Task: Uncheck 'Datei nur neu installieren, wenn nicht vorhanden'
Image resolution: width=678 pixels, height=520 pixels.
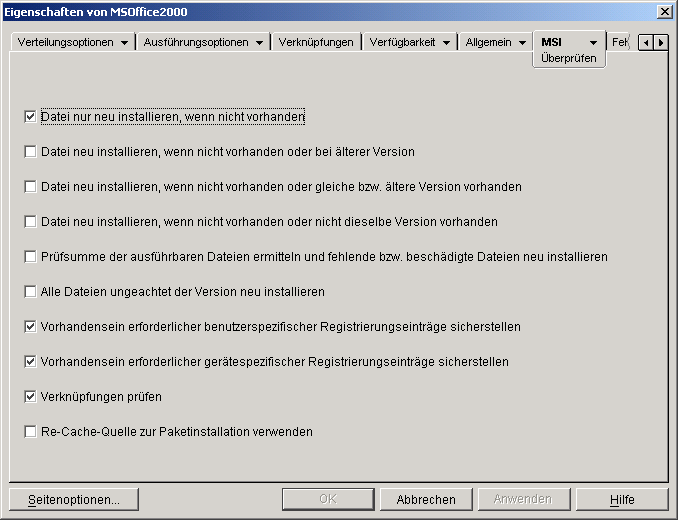Action: pyautogui.click(x=30, y=117)
